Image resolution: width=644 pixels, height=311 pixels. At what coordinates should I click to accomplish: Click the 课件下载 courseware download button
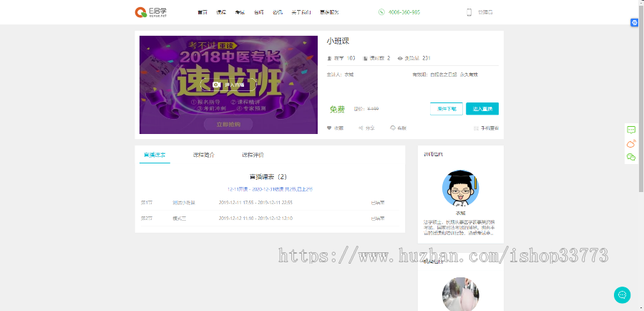(447, 109)
